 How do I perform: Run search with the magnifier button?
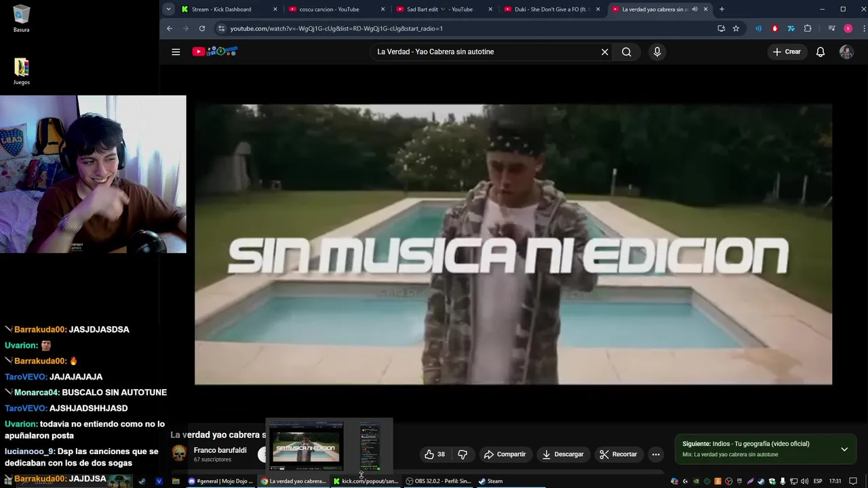(x=627, y=52)
